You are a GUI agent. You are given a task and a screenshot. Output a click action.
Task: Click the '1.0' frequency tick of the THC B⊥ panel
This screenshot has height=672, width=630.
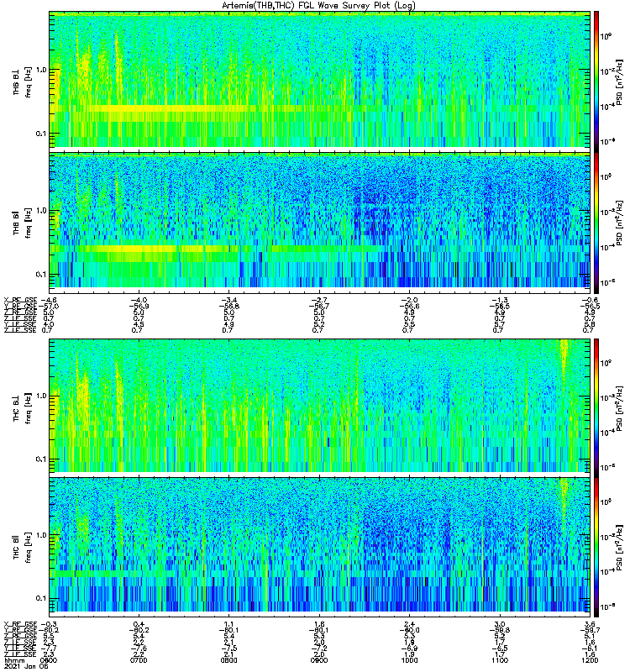pyautogui.click(x=40, y=396)
